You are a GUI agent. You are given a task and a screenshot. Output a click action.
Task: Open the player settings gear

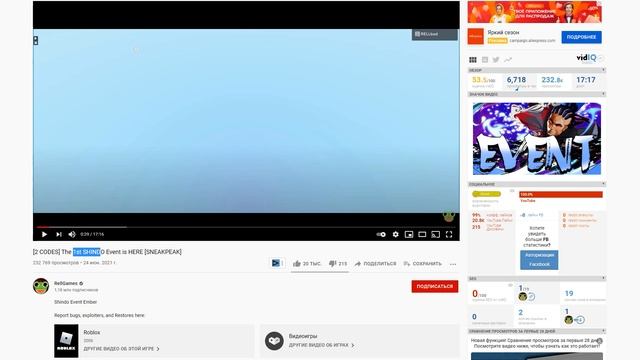tap(396, 234)
